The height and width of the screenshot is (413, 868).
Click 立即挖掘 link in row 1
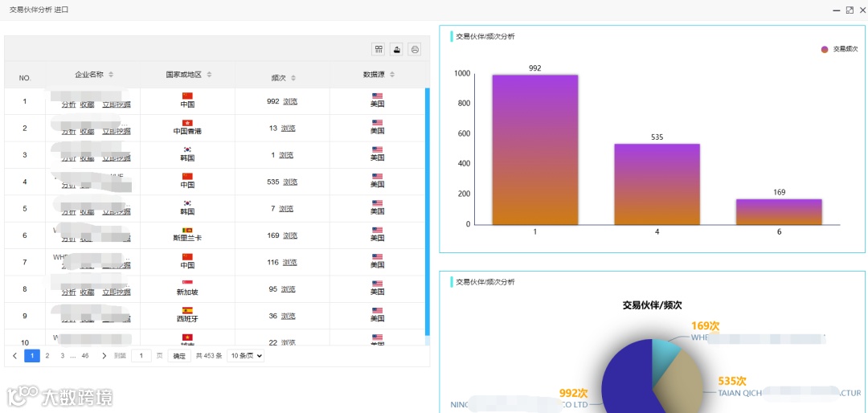tap(117, 104)
